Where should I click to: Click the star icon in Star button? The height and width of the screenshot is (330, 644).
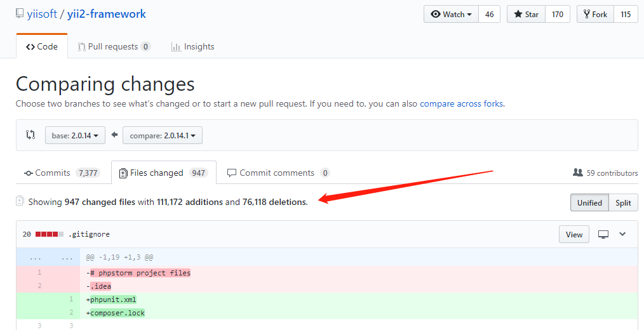pos(518,15)
